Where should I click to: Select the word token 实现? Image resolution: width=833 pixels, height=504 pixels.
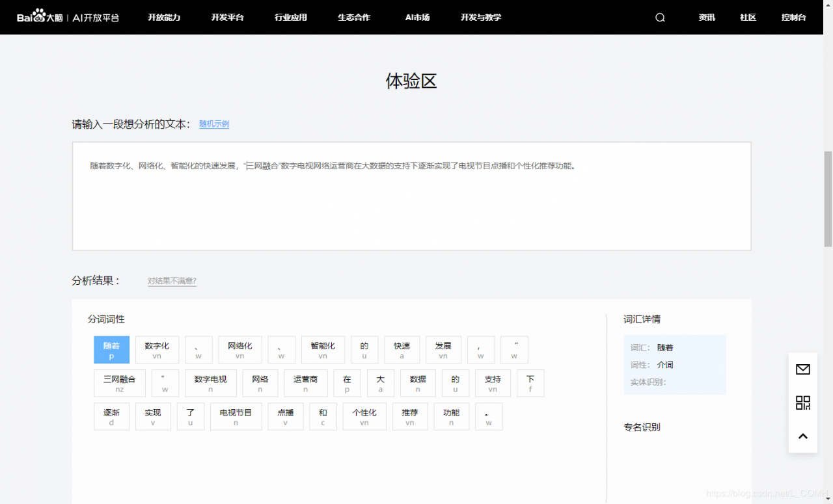tap(153, 416)
